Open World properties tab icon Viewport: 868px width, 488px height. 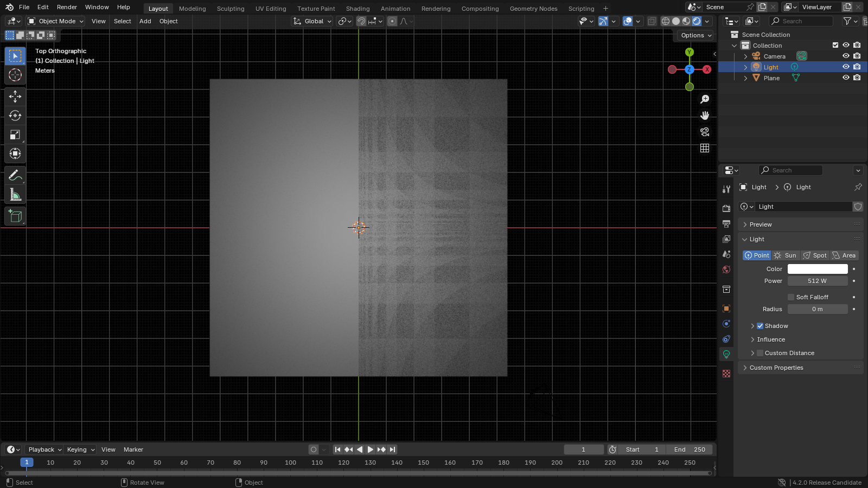pos(726,269)
